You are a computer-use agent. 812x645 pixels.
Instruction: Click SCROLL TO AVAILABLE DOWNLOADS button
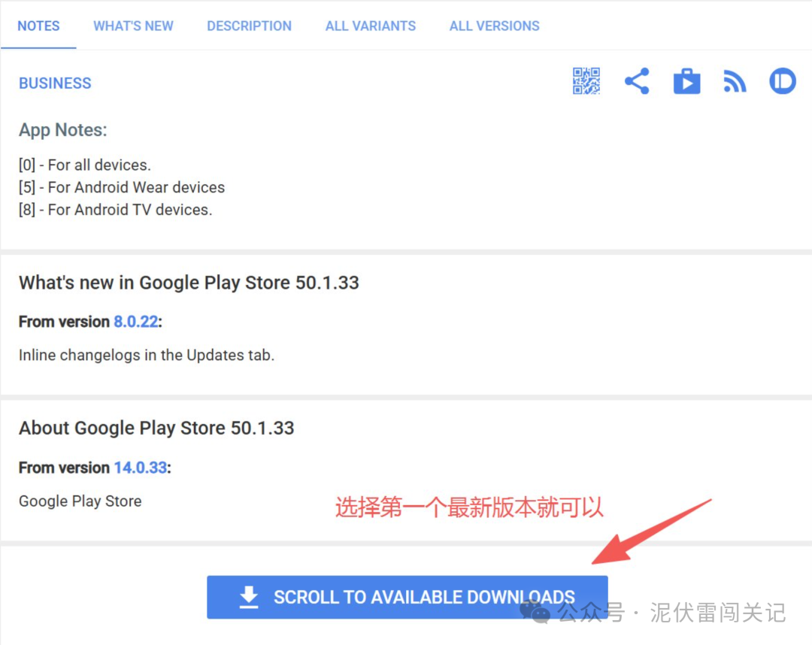[407, 597]
